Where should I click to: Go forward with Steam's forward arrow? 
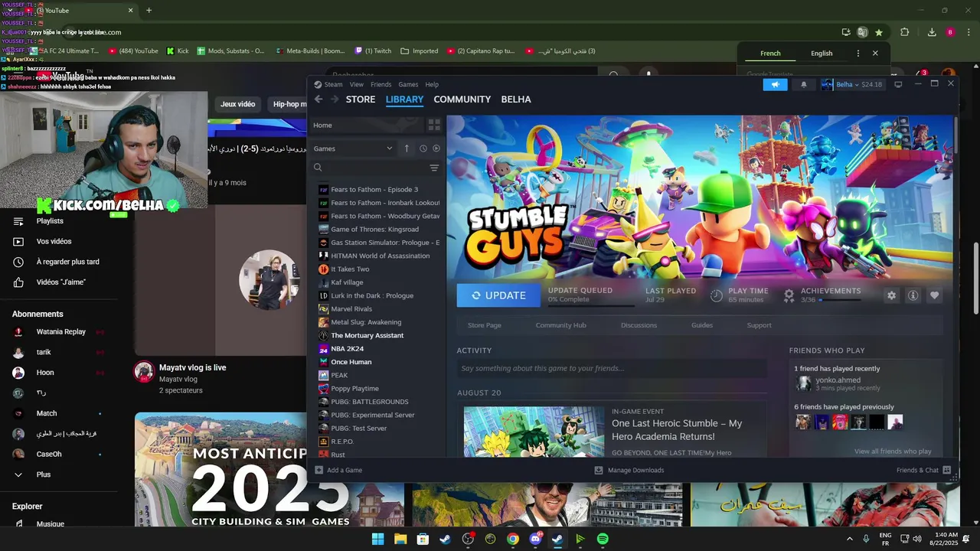pyautogui.click(x=335, y=99)
